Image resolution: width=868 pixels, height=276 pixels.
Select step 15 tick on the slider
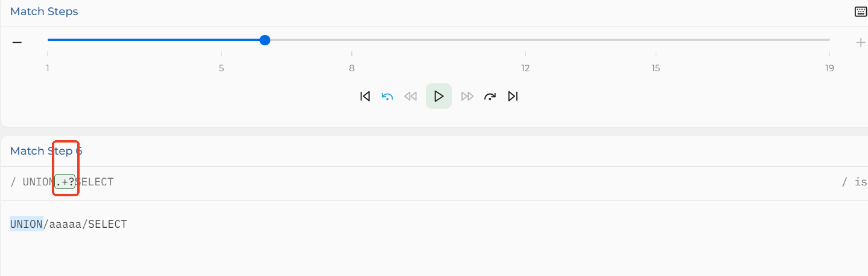656,68
